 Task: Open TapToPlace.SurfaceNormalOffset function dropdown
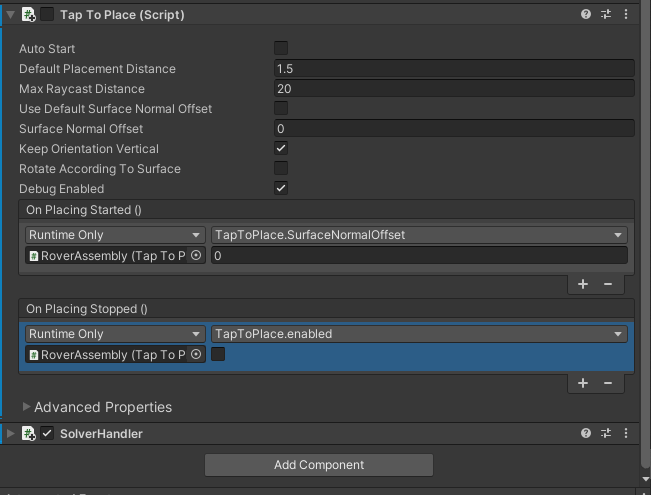tap(419, 235)
